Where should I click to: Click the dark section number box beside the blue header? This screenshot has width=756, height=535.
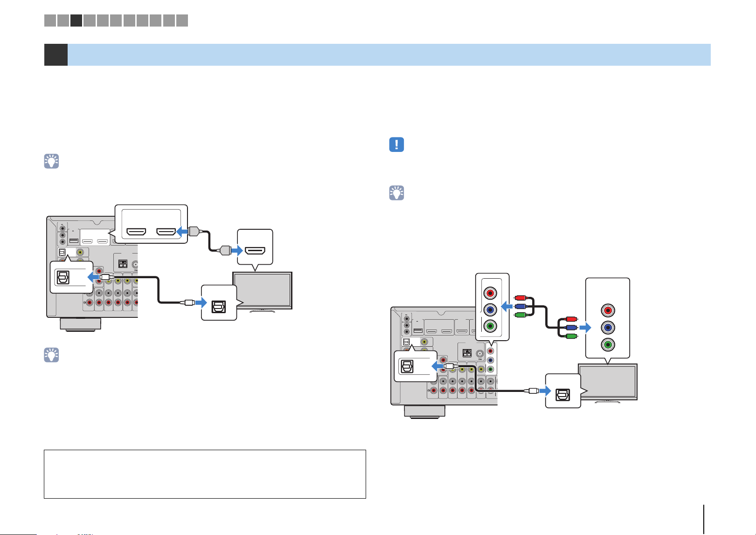point(56,55)
